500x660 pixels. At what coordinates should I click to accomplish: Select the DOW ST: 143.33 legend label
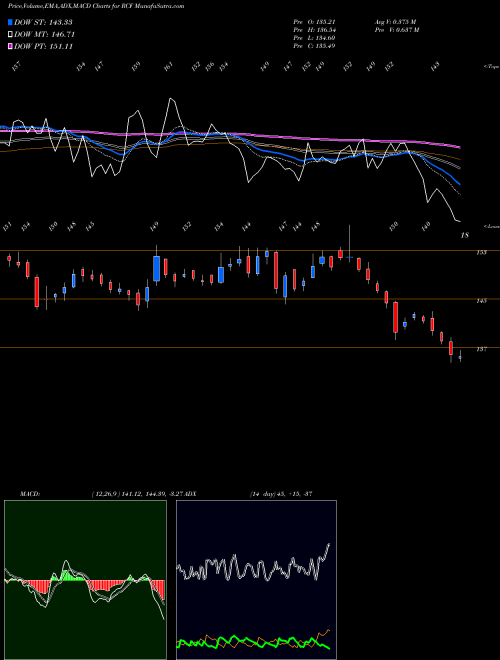[43, 22]
